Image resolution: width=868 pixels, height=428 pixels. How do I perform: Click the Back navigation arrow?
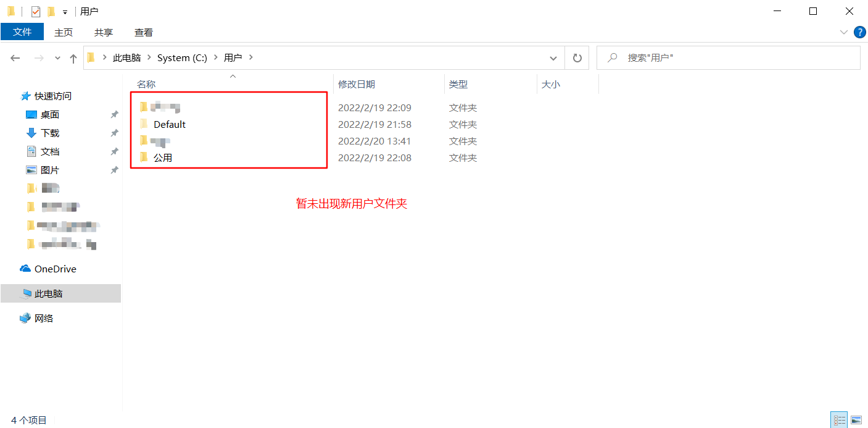point(15,58)
